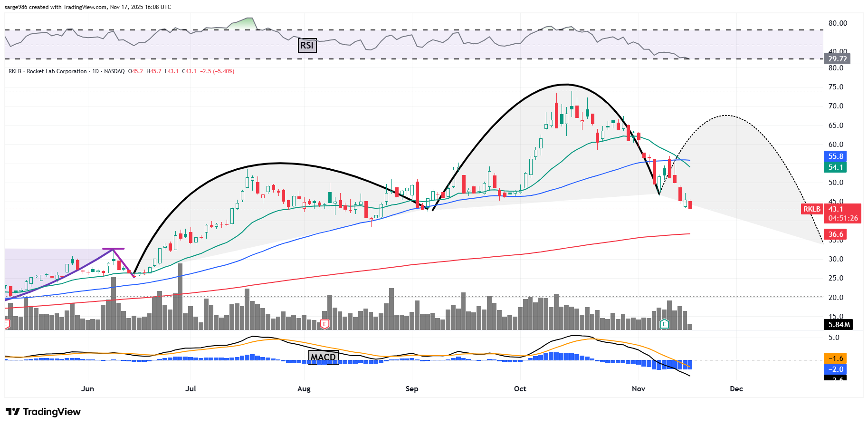The width and height of the screenshot is (868, 426).
Task: Click the blue -2.0 MACD histogram label
Action: (x=836, y=369)
